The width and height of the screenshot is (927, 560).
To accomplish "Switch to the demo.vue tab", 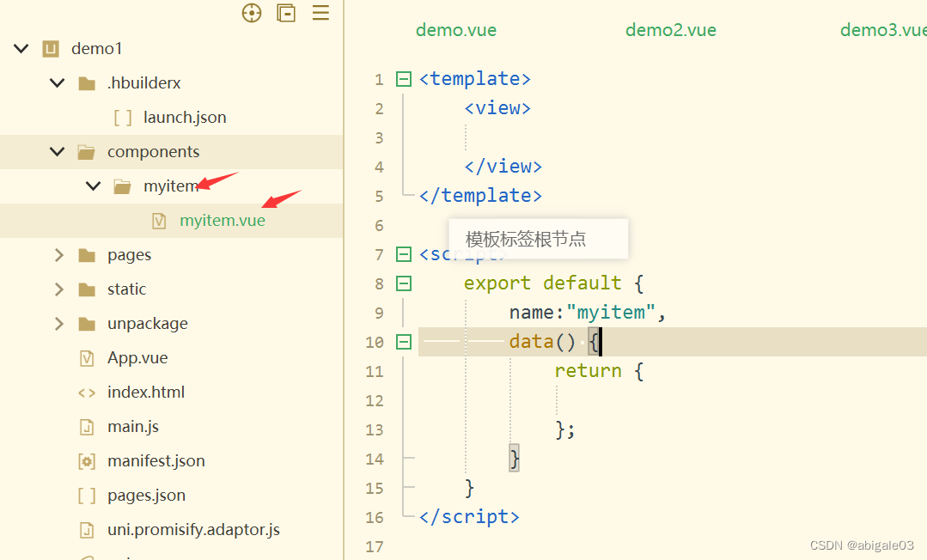I will point(456,30).
